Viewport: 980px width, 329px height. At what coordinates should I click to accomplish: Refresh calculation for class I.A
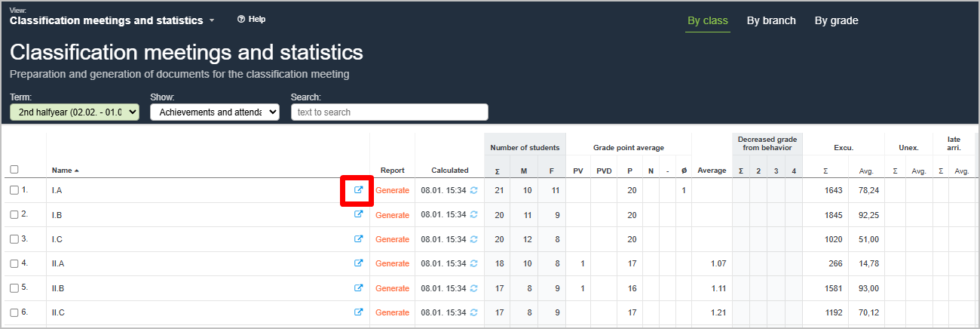coord(474,190)
